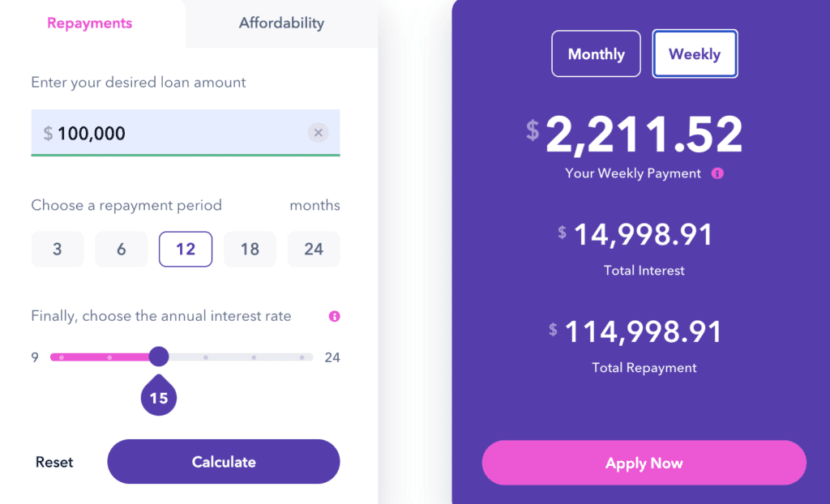This screenshot has height=504, width=830.
Task: Switch to Monthly payment view
Action: (596, 53)
